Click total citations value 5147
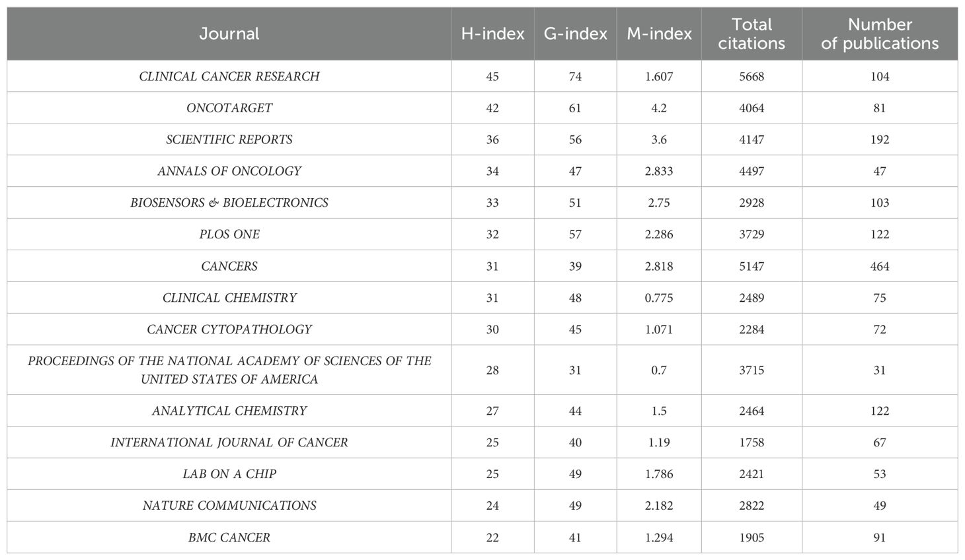 [752, 267]
